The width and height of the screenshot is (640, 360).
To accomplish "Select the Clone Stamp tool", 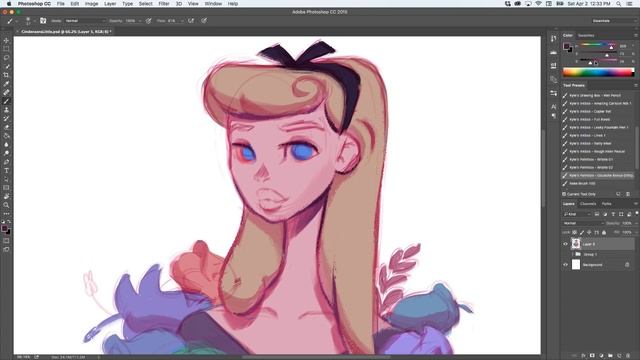I will click(6, 110).
